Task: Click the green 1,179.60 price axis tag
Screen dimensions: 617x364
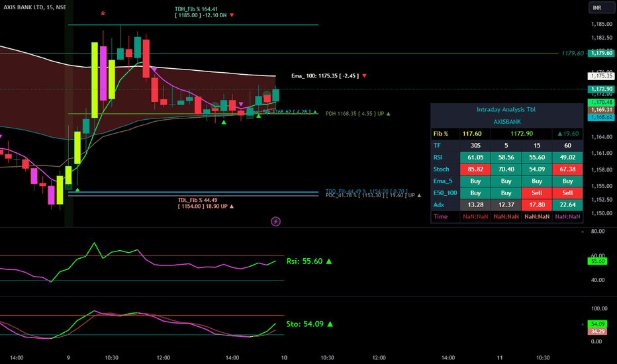Action: [601, 53]
